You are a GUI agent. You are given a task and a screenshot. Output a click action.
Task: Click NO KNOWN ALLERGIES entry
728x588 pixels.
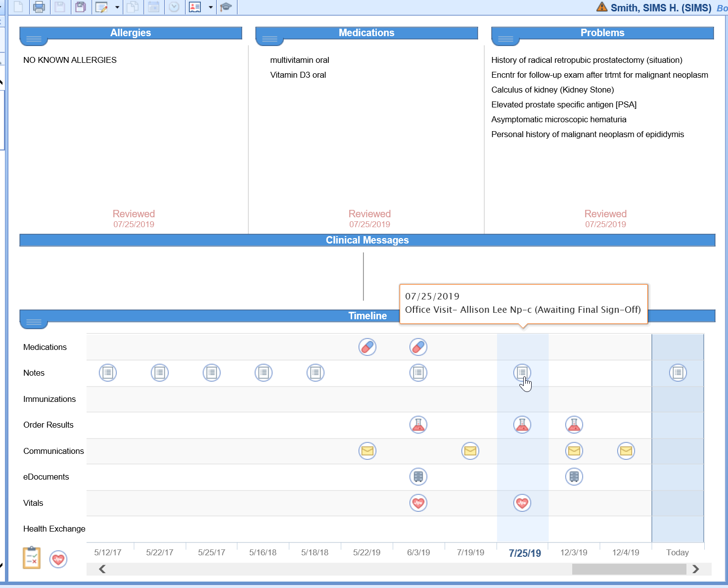coord(70,60)
